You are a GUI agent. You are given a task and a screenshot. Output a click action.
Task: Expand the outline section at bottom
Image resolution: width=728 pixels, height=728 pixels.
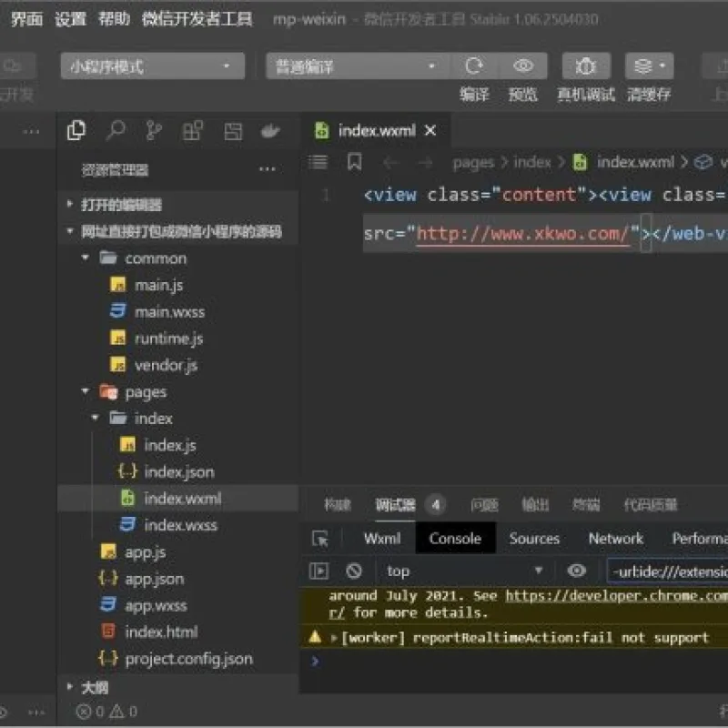177,687
